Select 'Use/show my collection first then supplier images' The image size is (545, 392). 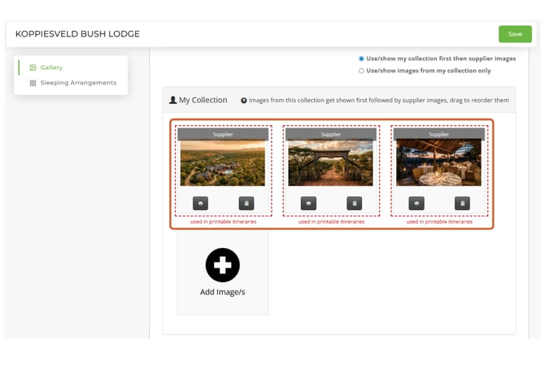(361, 59)
